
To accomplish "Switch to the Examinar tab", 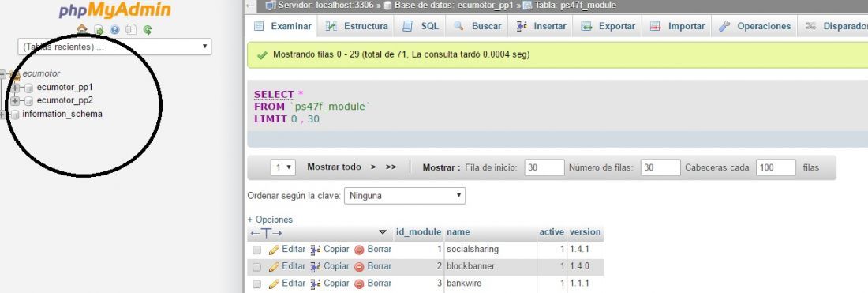I will click(282, 26).
